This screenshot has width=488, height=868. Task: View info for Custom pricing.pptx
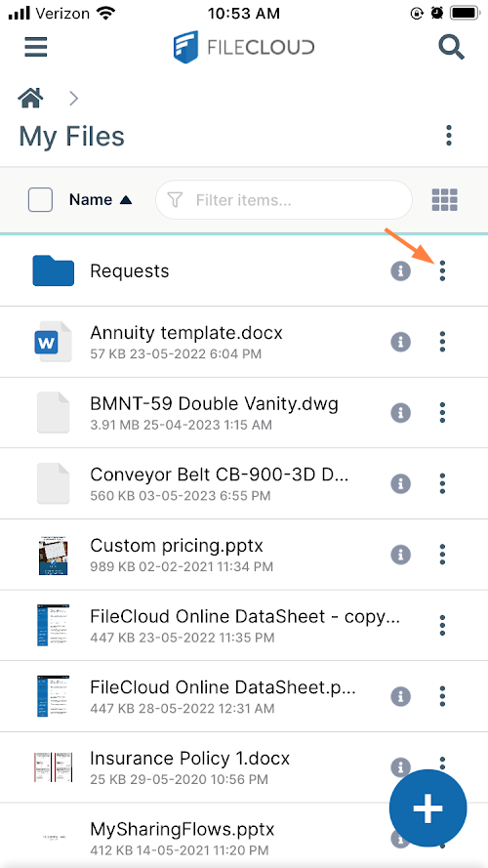[401, 555]
